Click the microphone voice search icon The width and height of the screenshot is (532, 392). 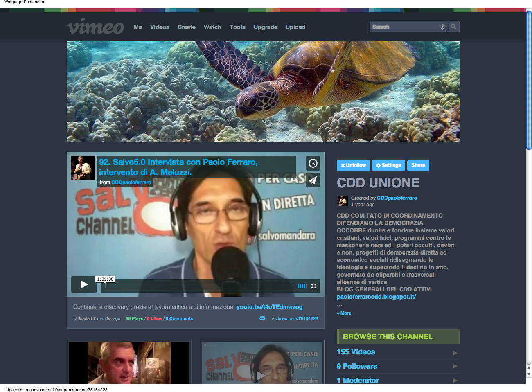click(442, 27)
